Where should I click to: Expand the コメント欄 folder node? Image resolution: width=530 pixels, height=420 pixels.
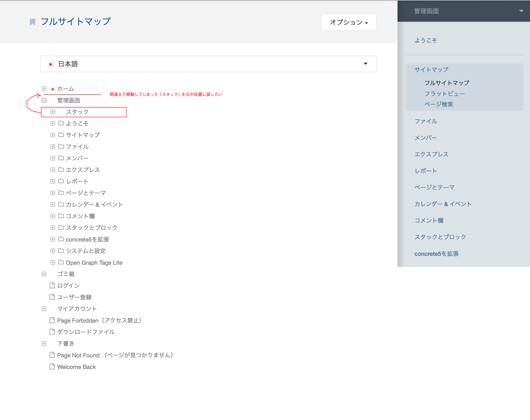point(53,216)
